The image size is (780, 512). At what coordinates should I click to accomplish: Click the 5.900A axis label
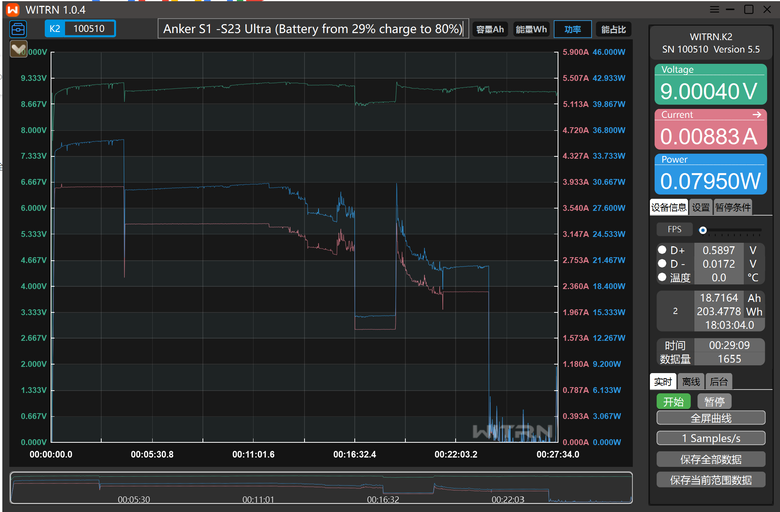[x=576, y=52]
